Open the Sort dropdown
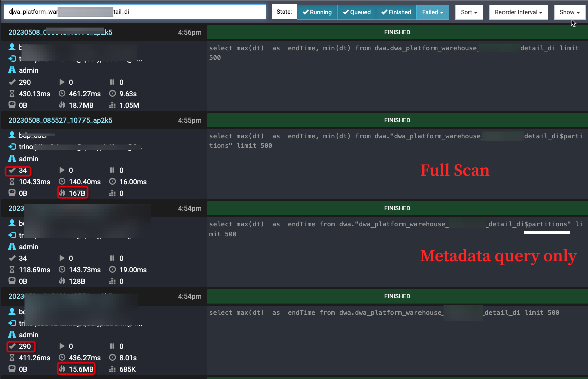The width and height of the screenshot is (588, 379). pos(469,12)
